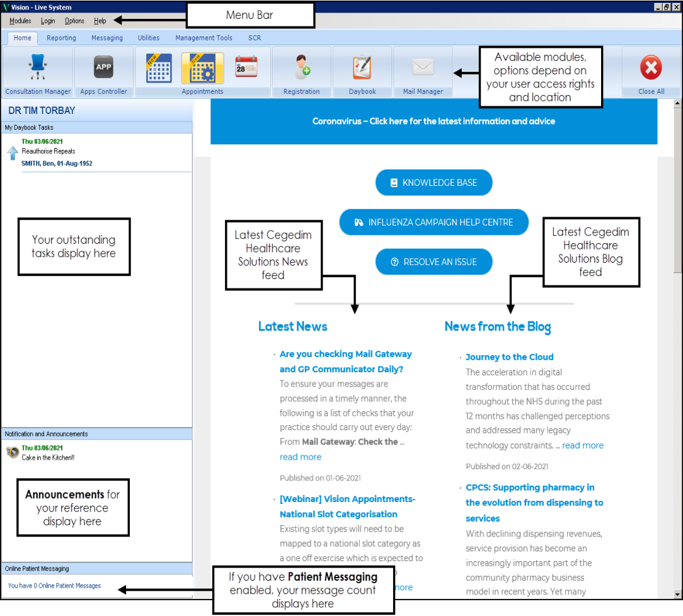The height and width of the screenshot is (616, 683).
Task: Open the Cake in the Kitchen announcement
Action: 48,457
